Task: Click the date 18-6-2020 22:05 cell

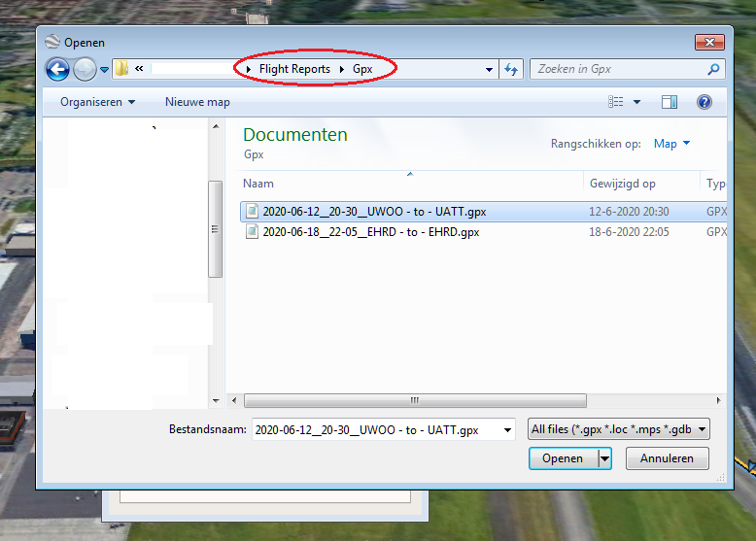Action: click(629, 232)
